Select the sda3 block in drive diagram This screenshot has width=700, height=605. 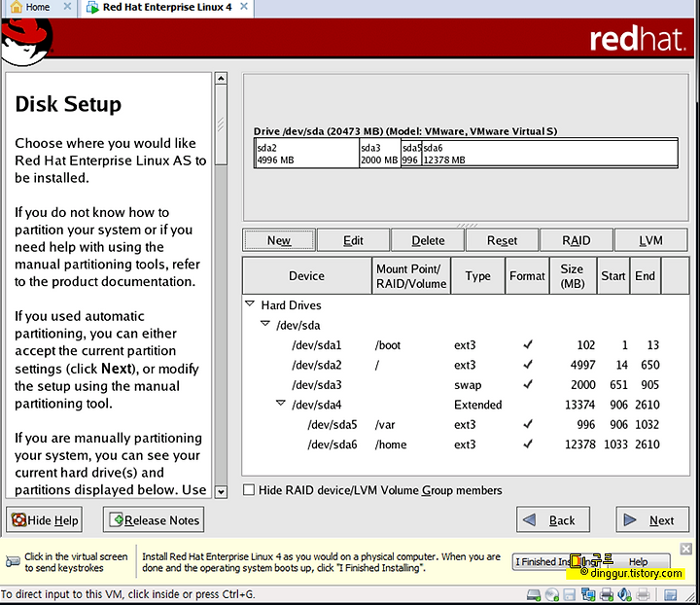click(x=379, y=153)
